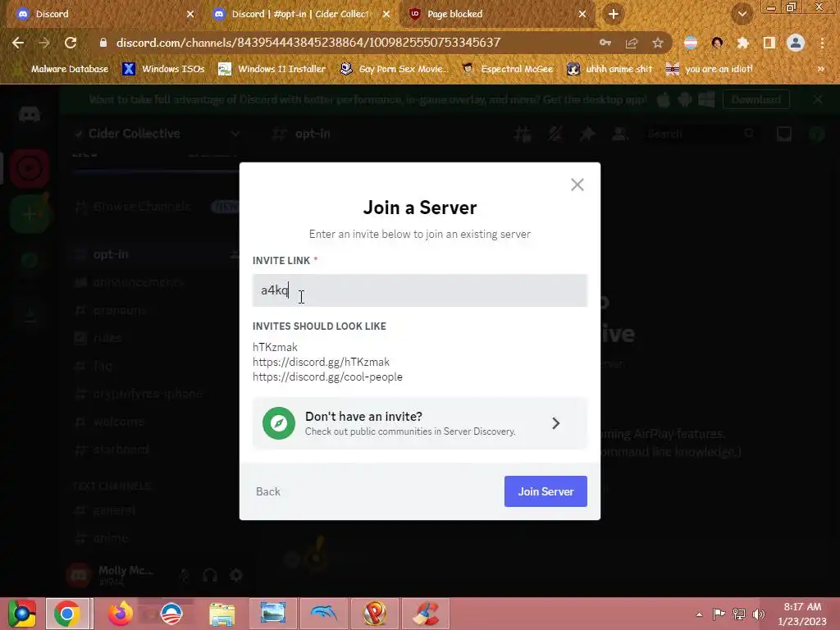840x630 pixels.
Task: Show the member list icon
Action: click(620, 134)
